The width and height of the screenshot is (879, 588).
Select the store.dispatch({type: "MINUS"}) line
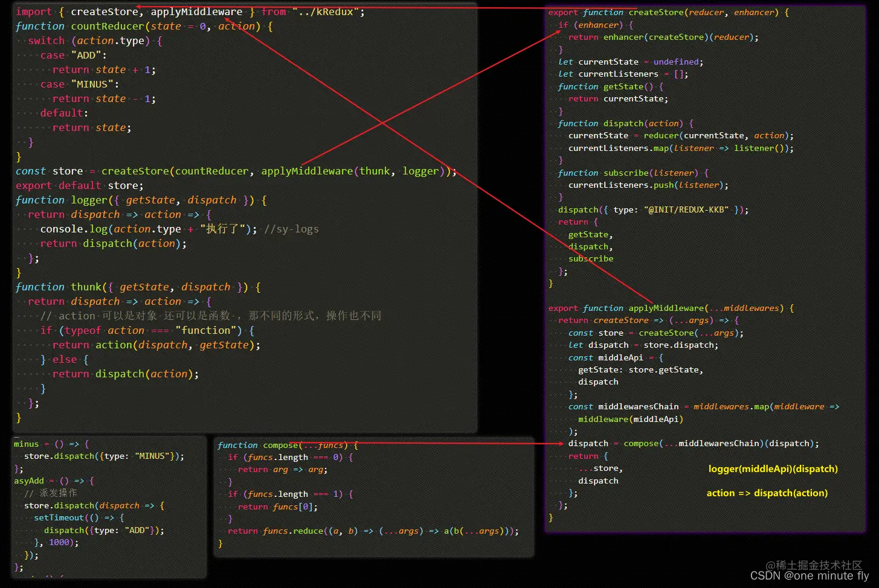pyautogui.click(x=104, y=456)
